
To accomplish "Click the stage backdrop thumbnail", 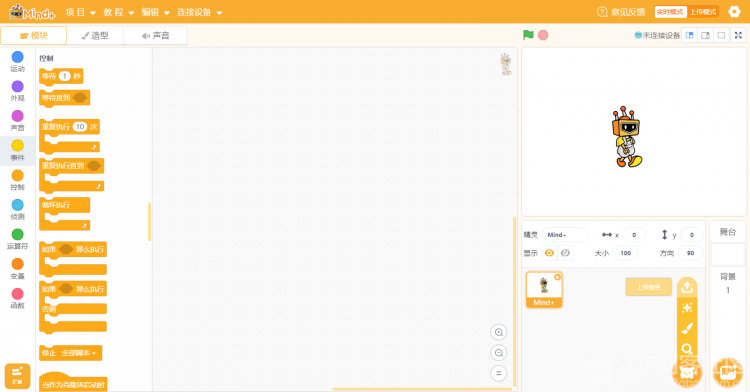I will pyautogui.click(x=728, y=254).
